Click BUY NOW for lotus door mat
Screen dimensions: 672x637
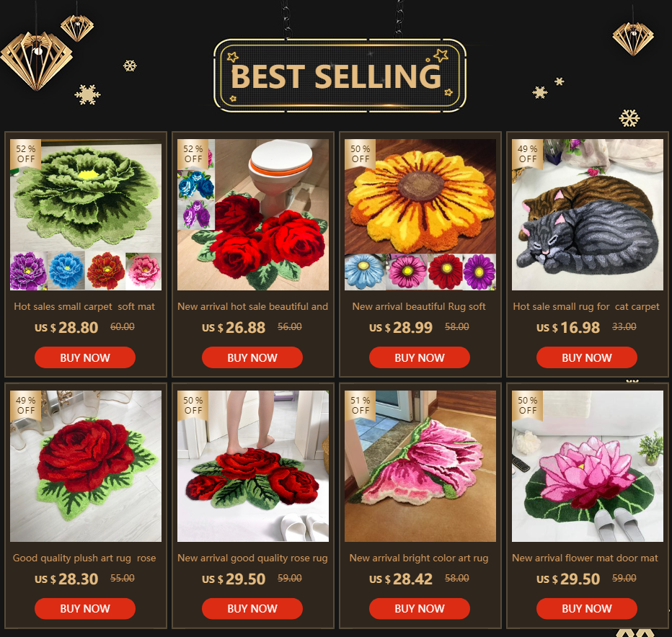tap(587, 608)
